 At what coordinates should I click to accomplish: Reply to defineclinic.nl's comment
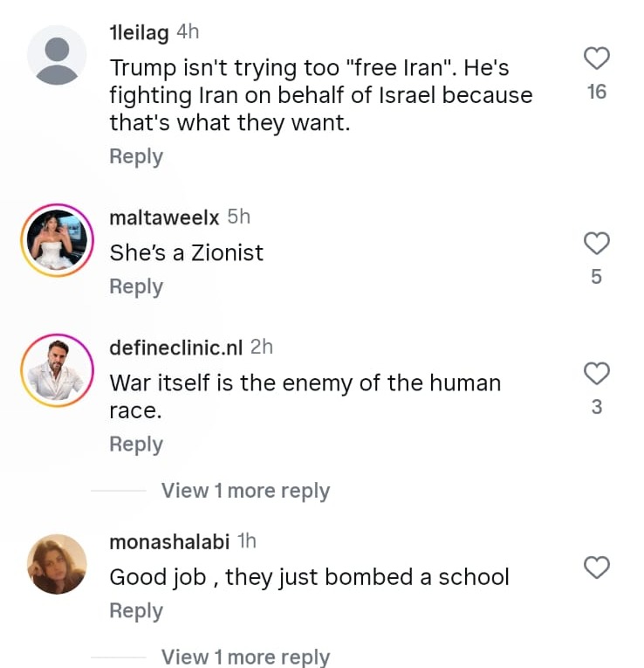pyautogui.click(x=136, y=444)
